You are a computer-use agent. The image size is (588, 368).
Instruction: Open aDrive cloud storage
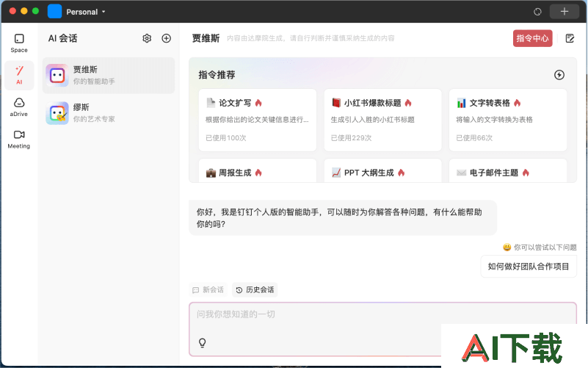pyautogui.click(x=19, y=107)
